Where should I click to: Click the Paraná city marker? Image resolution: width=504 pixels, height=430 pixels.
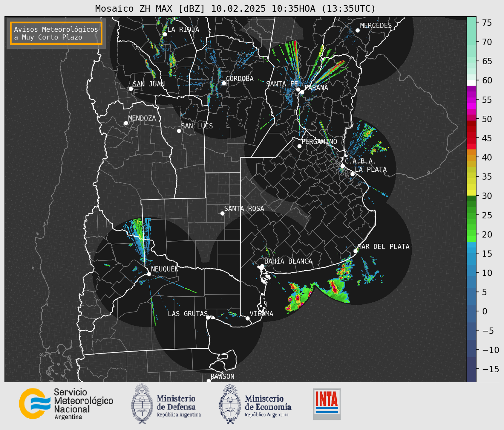[x=302, y=92]
